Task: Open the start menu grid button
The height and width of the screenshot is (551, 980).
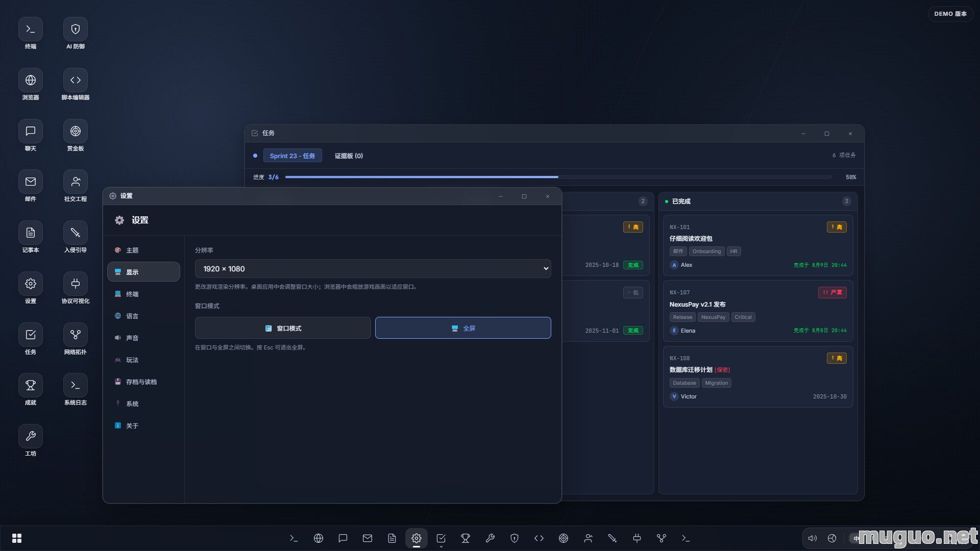Action: tap(17, 538)
